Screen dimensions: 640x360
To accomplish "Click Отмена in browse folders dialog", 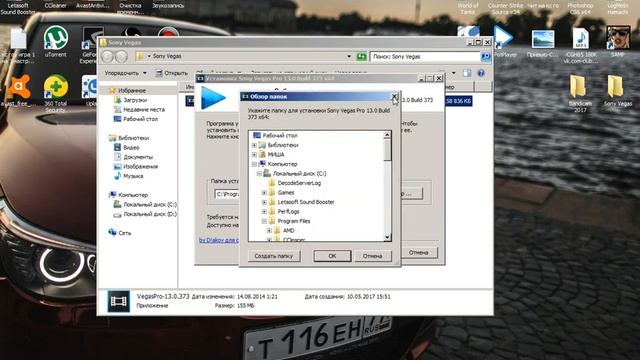I will (372, 256).
